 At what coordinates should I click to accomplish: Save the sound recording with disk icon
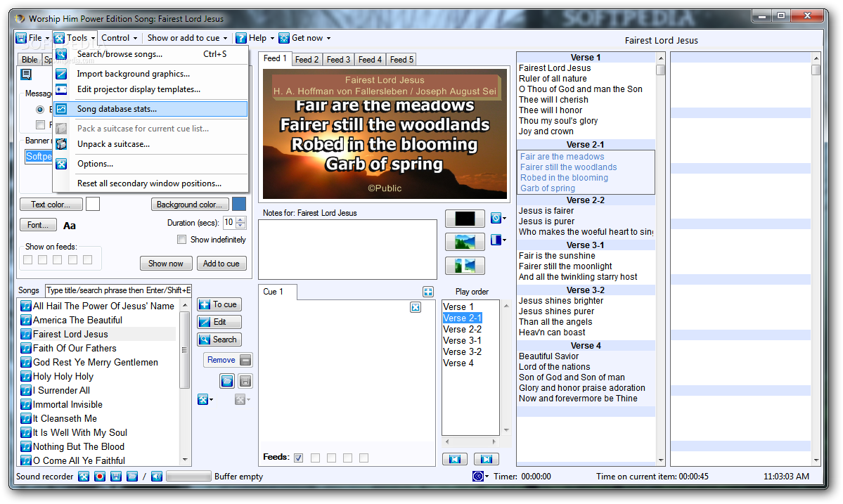(115, 477)
